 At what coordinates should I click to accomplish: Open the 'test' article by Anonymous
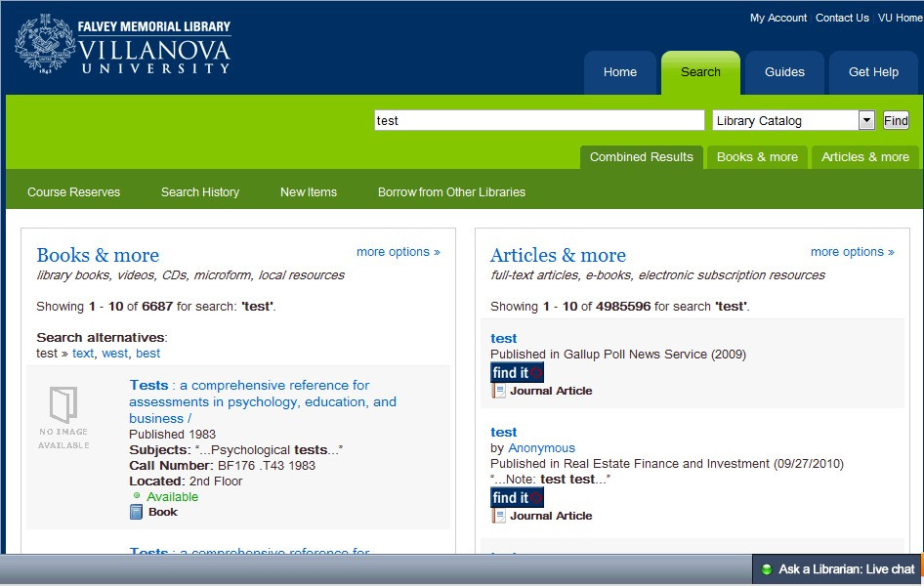pyautogui.click(x=503, y=433)
